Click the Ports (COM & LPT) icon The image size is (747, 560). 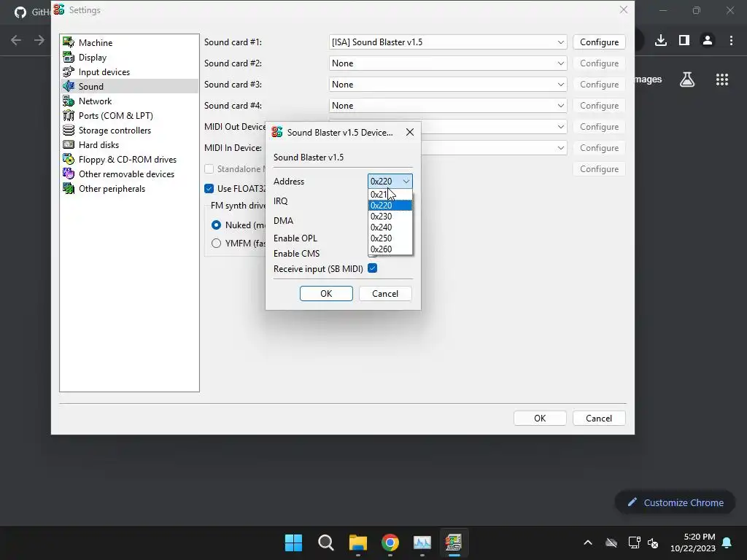click(x=69, y=116)
